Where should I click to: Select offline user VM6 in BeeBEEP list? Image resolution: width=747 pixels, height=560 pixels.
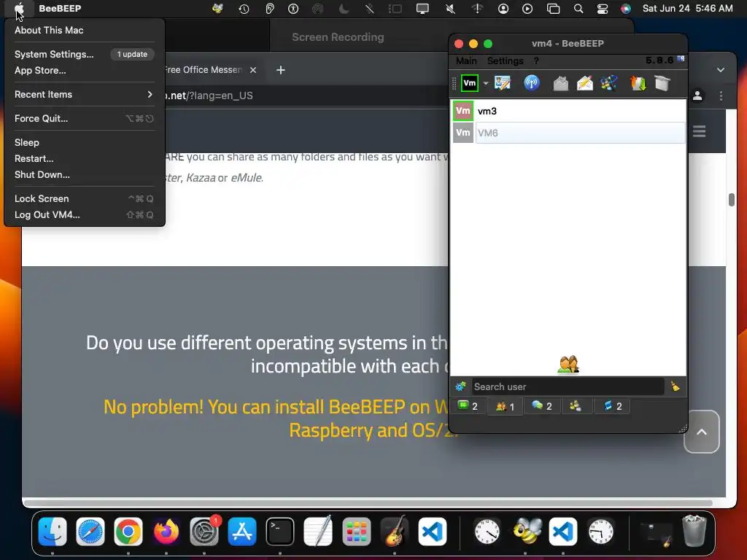click(568, 133)
